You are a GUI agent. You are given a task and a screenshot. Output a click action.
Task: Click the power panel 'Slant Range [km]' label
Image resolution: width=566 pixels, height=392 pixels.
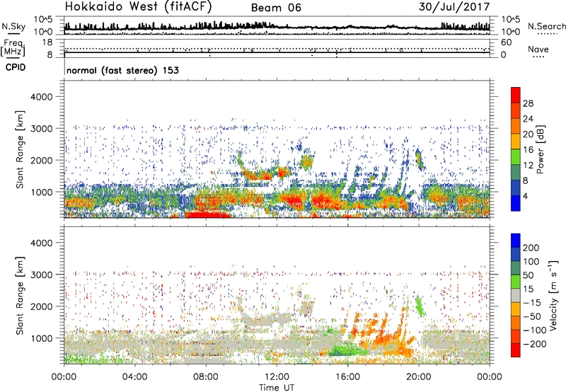(20, 149)
